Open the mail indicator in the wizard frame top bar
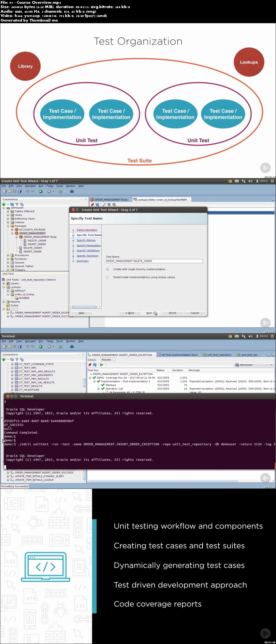This screenshot has height=644, width=276. point(237,181)
